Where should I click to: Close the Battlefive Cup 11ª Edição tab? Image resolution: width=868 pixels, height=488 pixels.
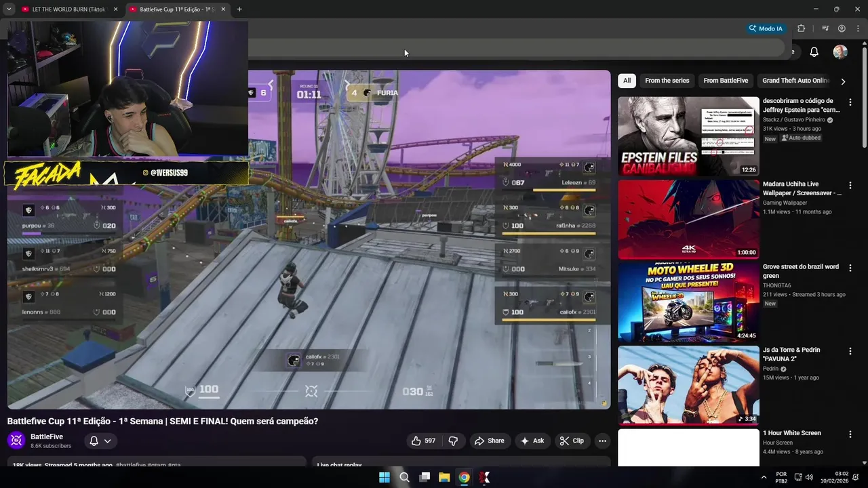(x=223, y=9)
